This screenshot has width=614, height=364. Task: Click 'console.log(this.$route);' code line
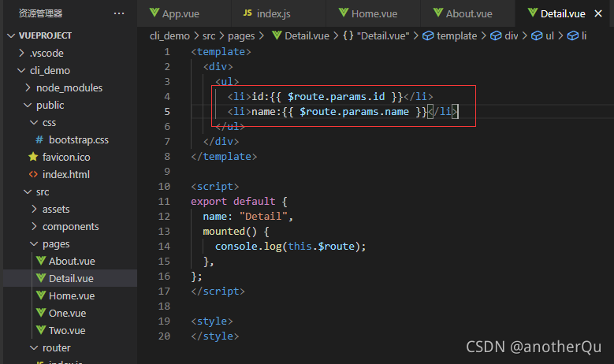tap(291, 246)
